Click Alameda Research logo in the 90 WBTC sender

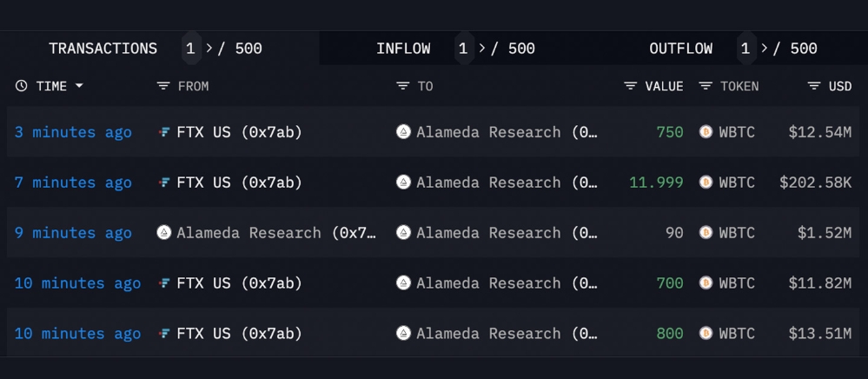coord(164,233)
